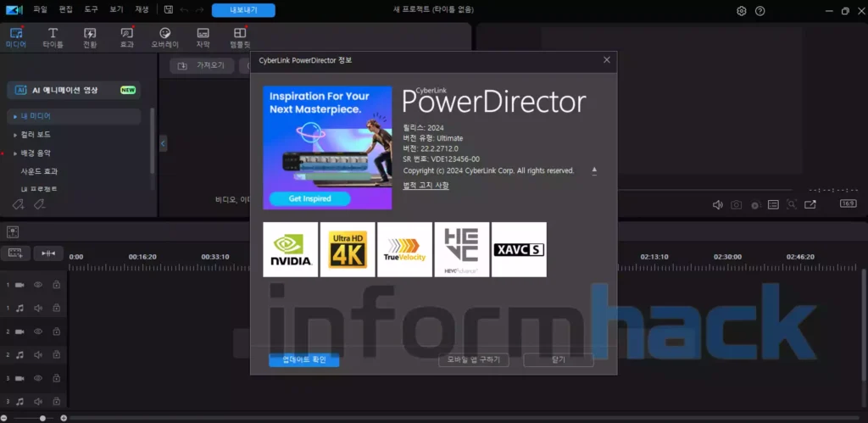Click the copyright scroll arrow in dialog
The image size is (868, 423).
[x=594, y=170]
